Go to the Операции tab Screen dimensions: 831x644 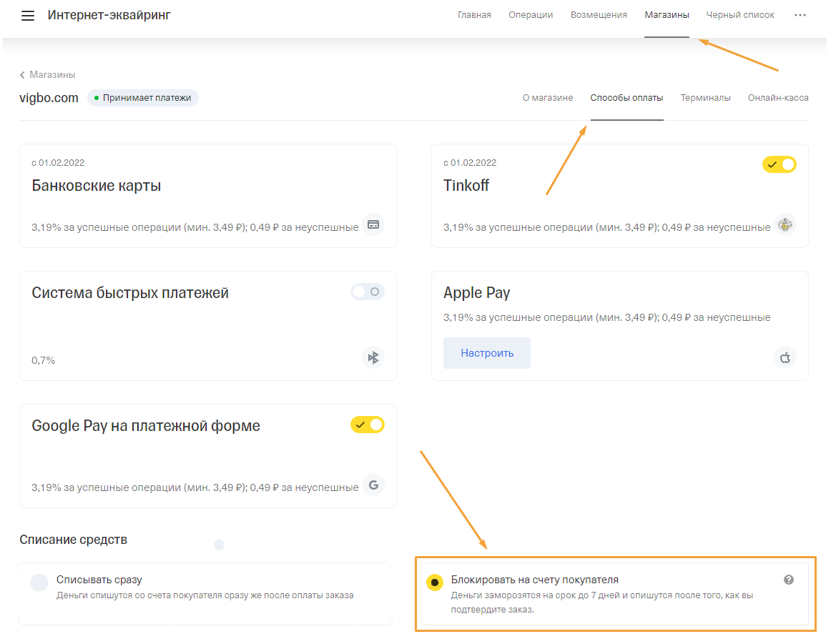(x=531, y=15)
